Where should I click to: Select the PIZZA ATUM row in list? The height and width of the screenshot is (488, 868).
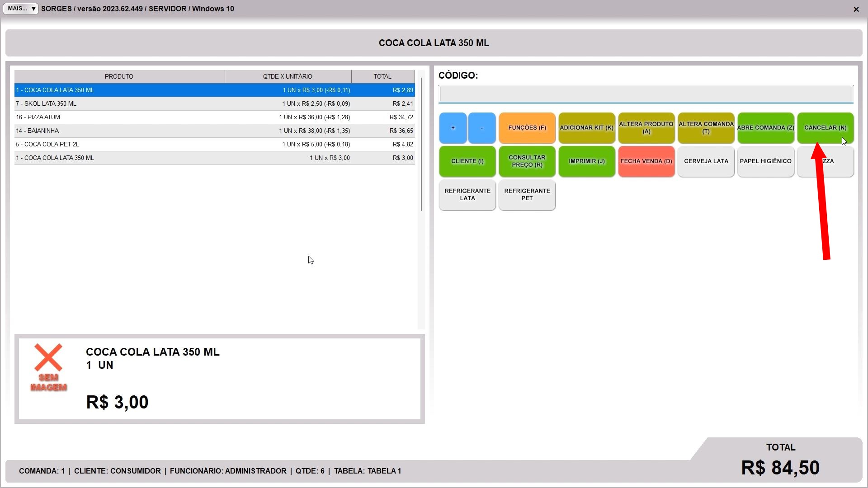214,117
